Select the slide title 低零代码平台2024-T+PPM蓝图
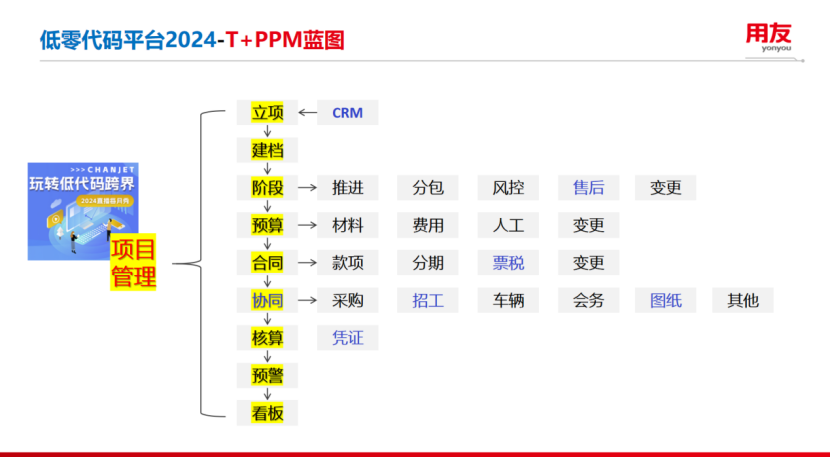 (x=192, y=40)
